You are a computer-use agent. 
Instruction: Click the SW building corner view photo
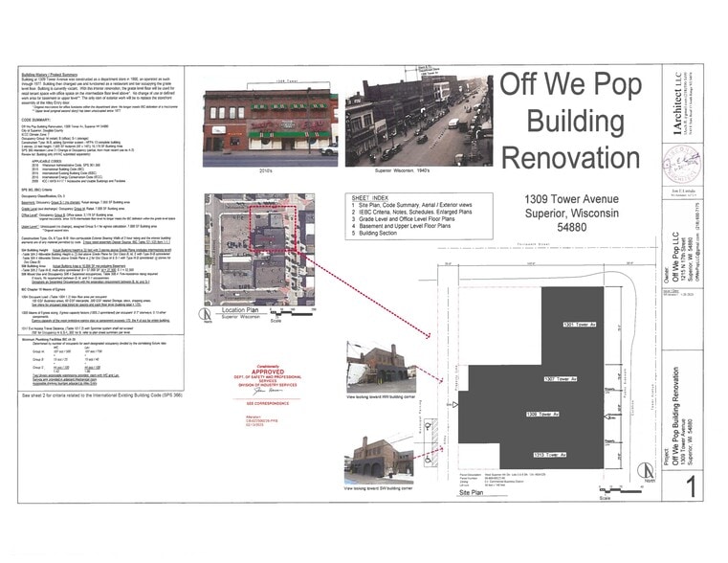click(379, 459)
